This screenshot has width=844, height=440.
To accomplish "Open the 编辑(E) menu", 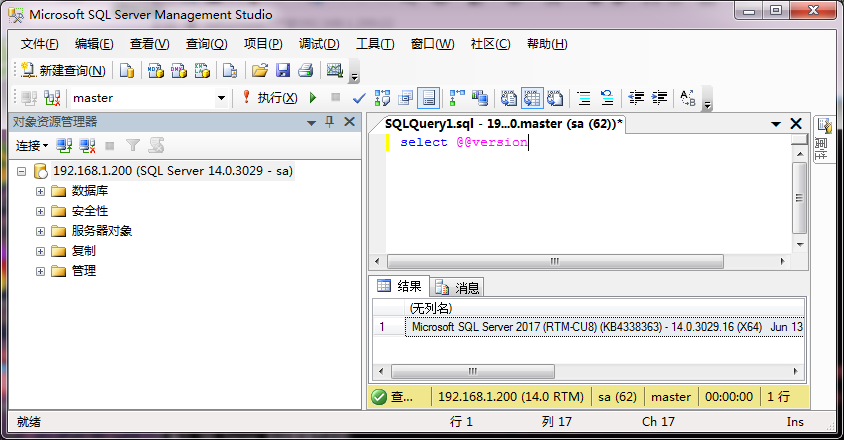I will (94, 44).
